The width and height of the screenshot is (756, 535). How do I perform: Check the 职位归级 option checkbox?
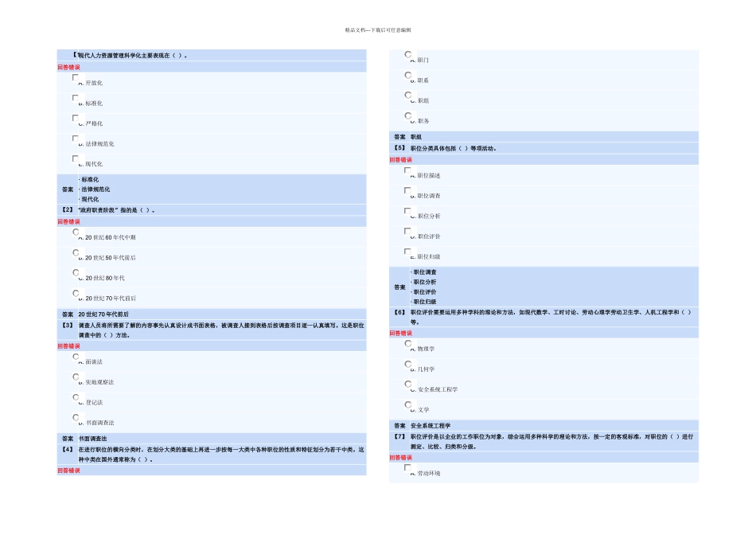(407, 252)
